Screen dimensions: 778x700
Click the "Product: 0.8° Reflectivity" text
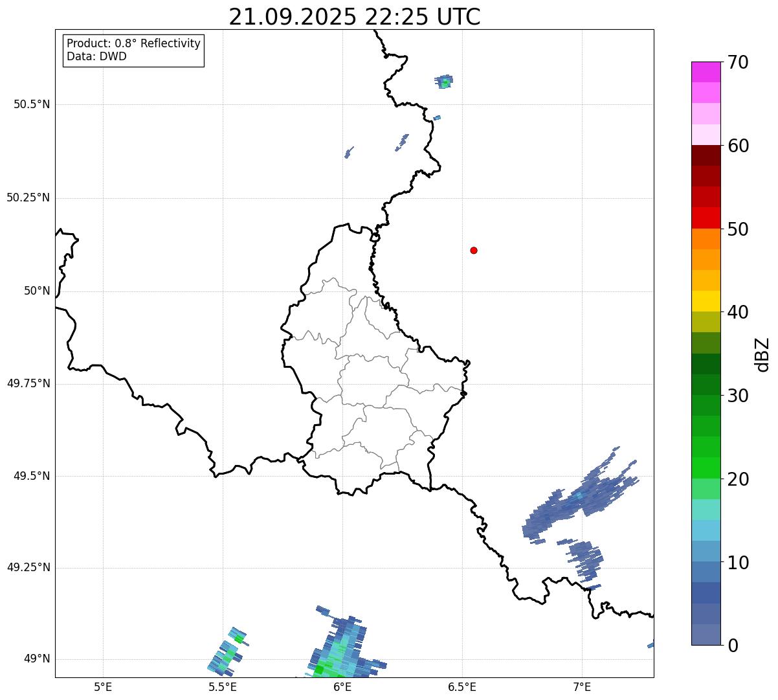coord(134,43)
